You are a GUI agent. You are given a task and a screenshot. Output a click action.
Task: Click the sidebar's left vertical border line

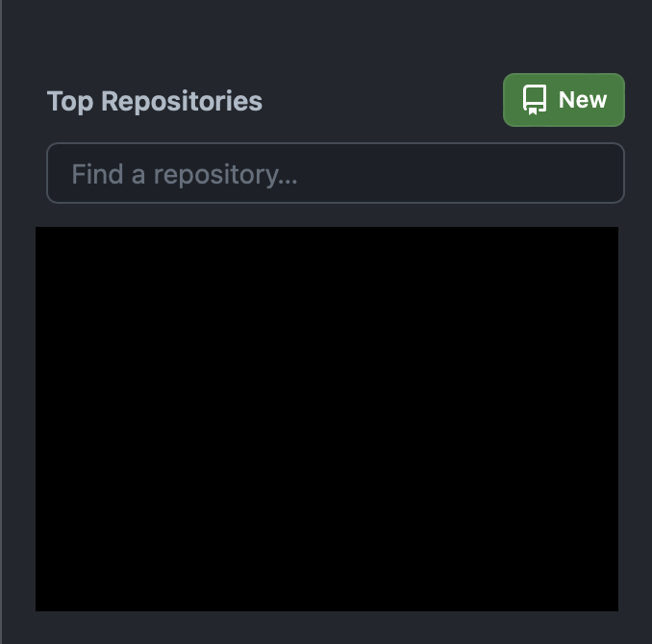(1, 322)
